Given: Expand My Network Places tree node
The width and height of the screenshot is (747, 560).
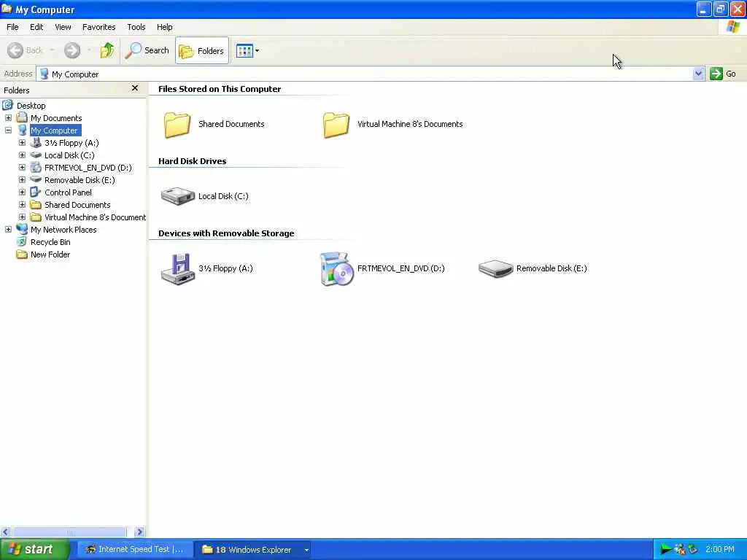Looking at the screenshot, I should click(8, 229).
